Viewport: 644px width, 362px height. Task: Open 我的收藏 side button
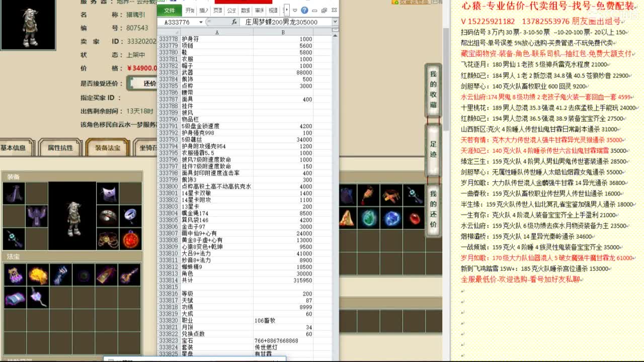(x=433, y=89)
